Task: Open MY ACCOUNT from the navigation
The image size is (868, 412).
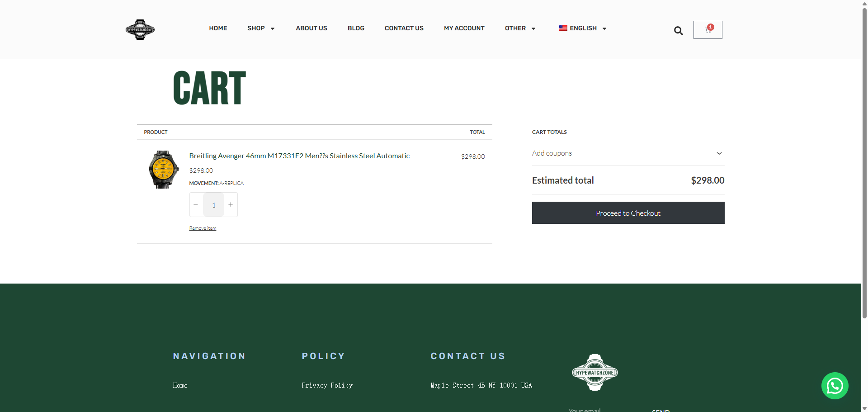Action: pos(464,28)
